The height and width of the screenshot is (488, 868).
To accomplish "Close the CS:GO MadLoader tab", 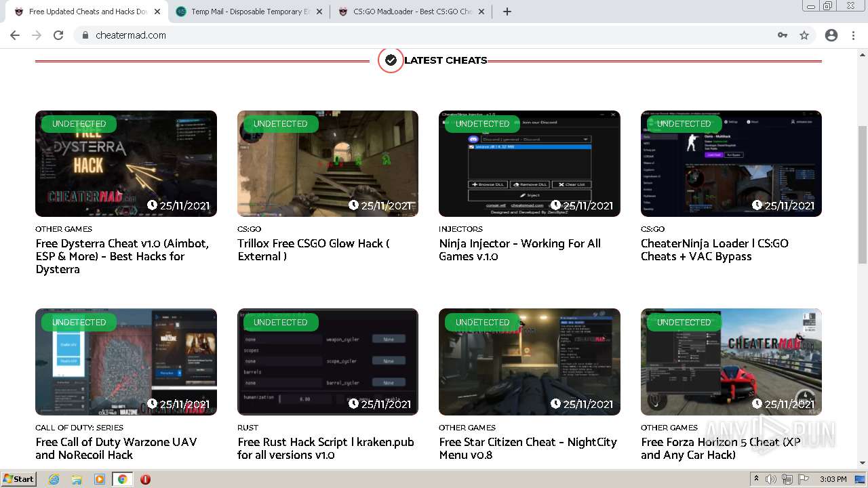I will 482,12.
